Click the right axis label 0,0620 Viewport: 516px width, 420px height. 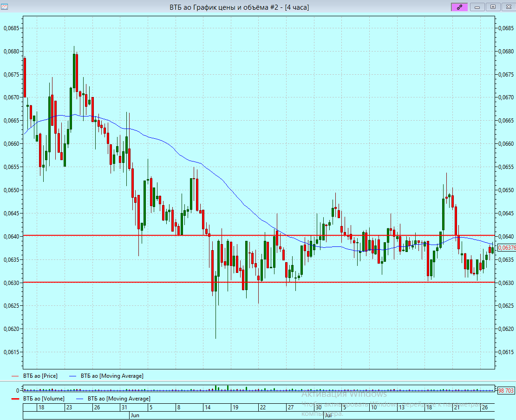pos(505,329)
